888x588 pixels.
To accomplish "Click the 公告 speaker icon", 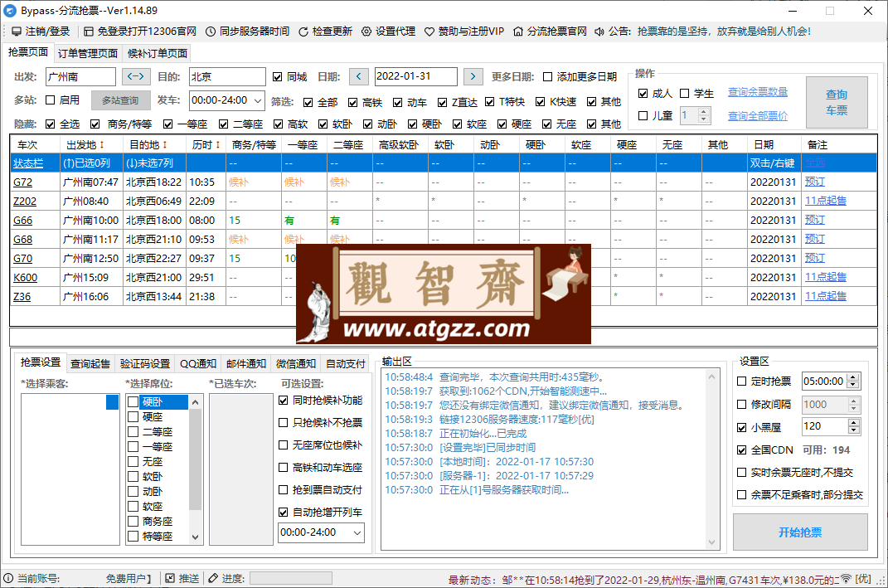I will click(x=599, y=32).
